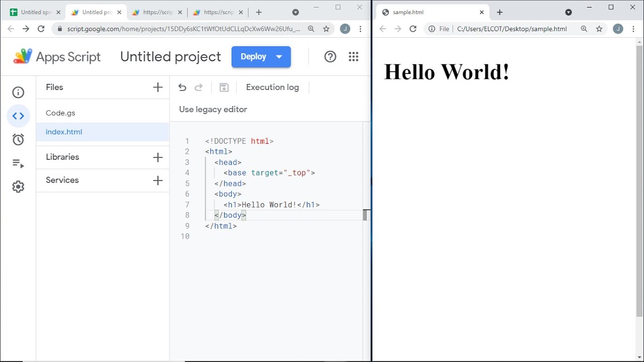Open tab search arrow in left Chrome window

tap(295, 13)
